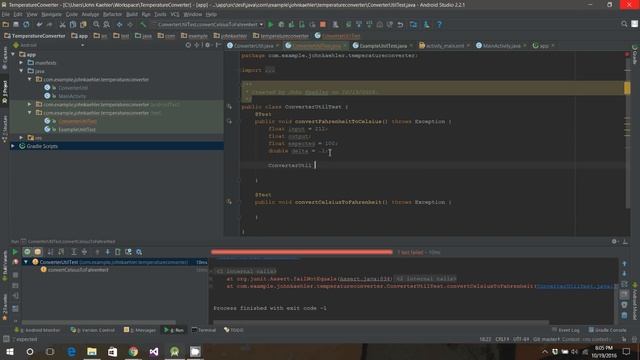The width and height of the screenshot is (640, 360).
Task: Collapse the app module node
Action: (13, 54)
